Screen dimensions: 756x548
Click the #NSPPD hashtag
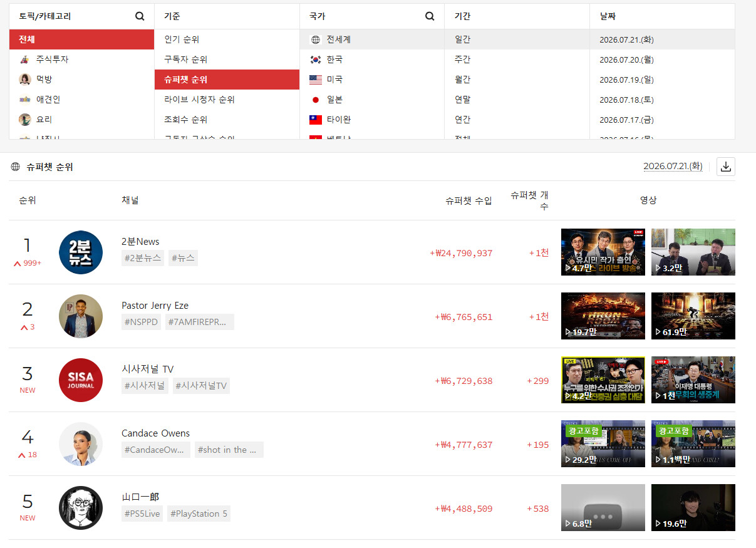click(142, 322)
